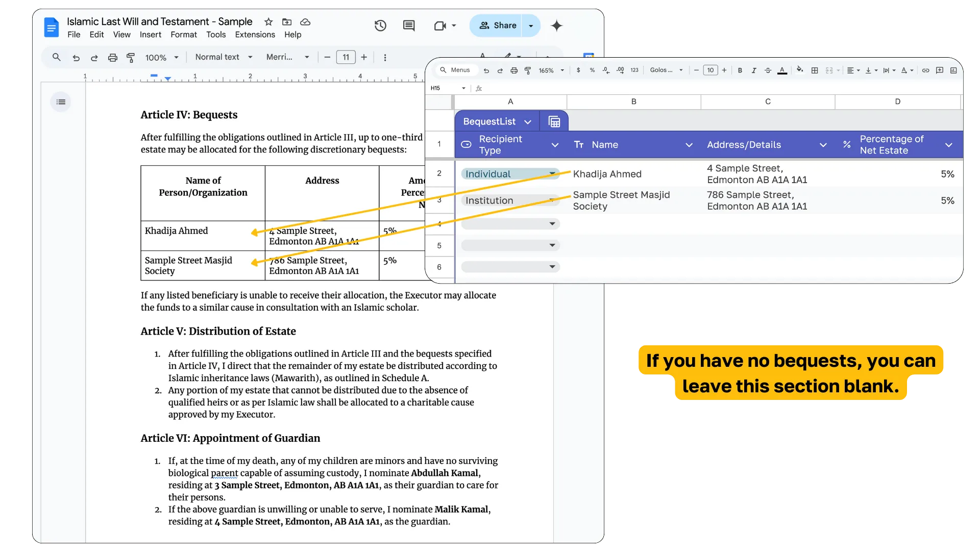The image size is (980, 551).
Task: Open the Extensions menu in Docs
Action: 255,35
